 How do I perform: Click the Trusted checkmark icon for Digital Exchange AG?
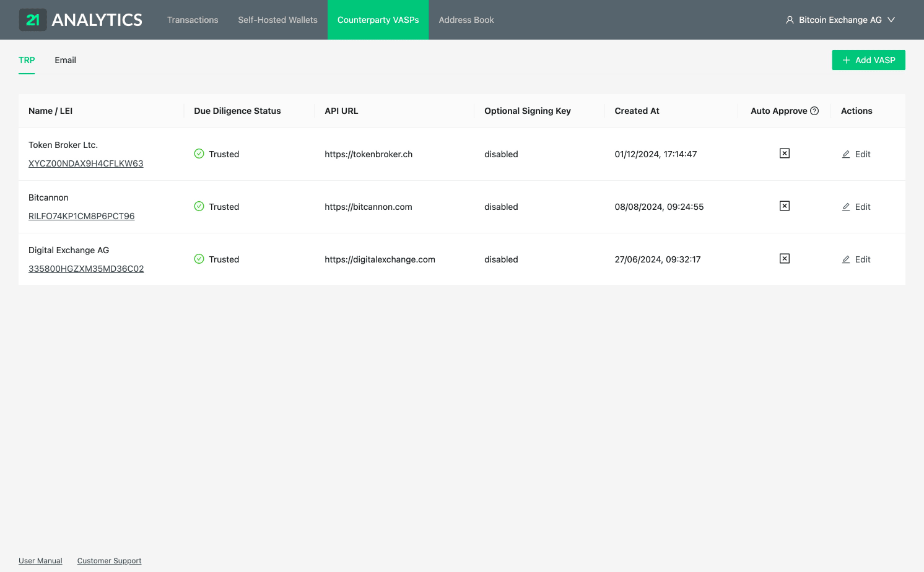[x=199, y=259]
